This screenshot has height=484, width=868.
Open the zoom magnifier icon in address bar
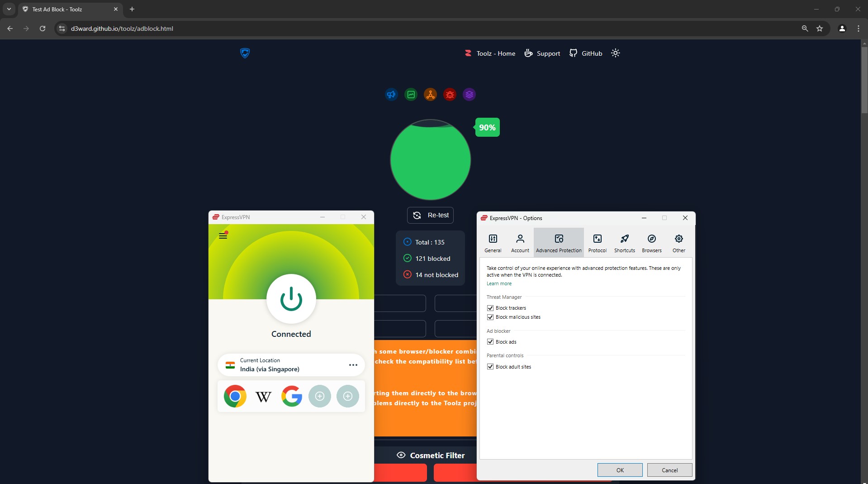(805, 29)
